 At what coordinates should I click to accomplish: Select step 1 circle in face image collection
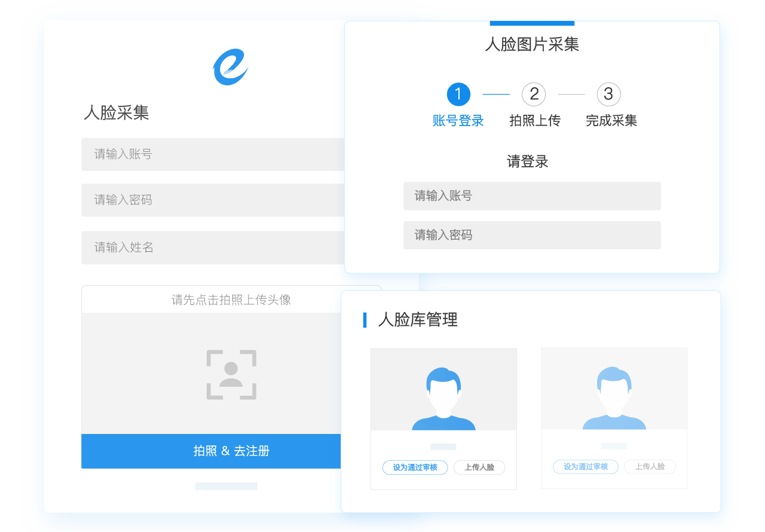pos(458,94)
